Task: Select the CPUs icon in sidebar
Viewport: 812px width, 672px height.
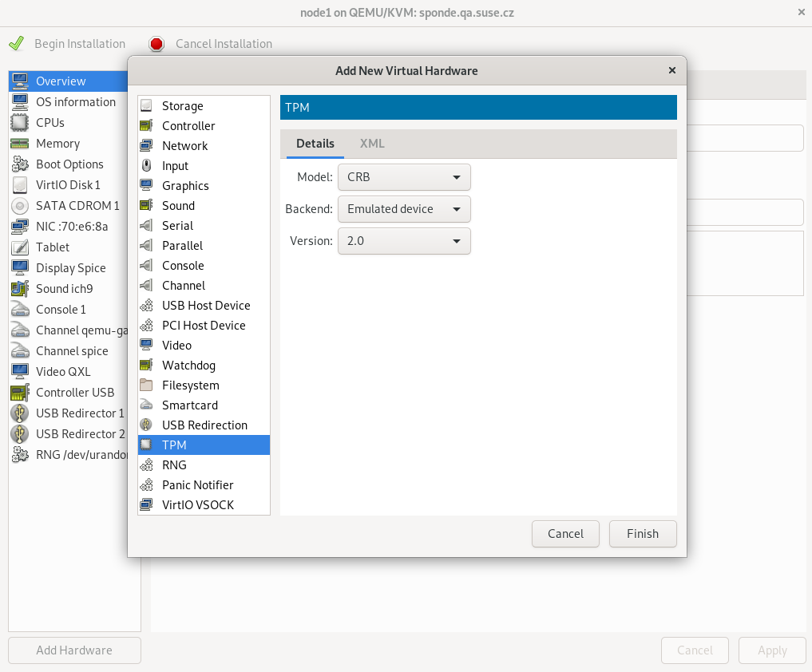Action: pyautogui.click(x=20, y=122)
